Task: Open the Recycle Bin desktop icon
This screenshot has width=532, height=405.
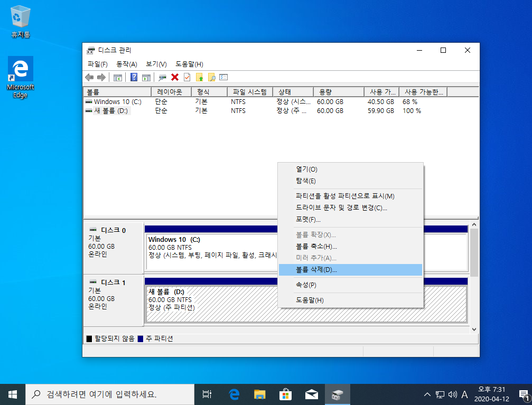Action: 21,22
